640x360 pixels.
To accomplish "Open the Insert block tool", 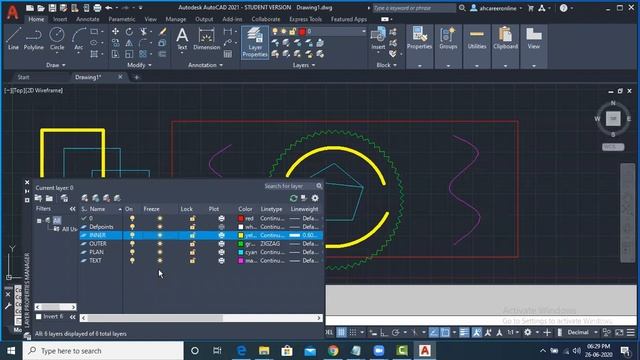I will click(378, 39).
